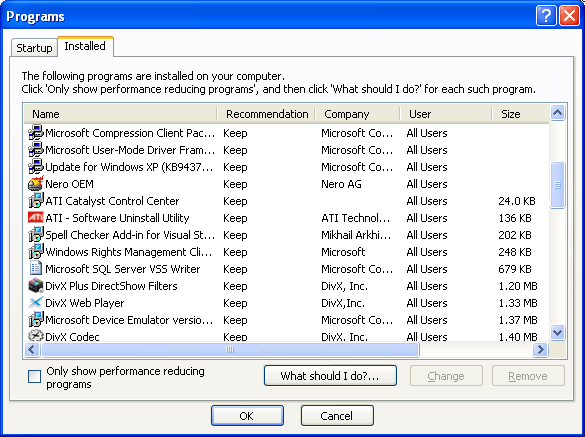Click Microsoft SQL Server VSS Writer icon
The image size is (585, 437).
tap(36, 269)
